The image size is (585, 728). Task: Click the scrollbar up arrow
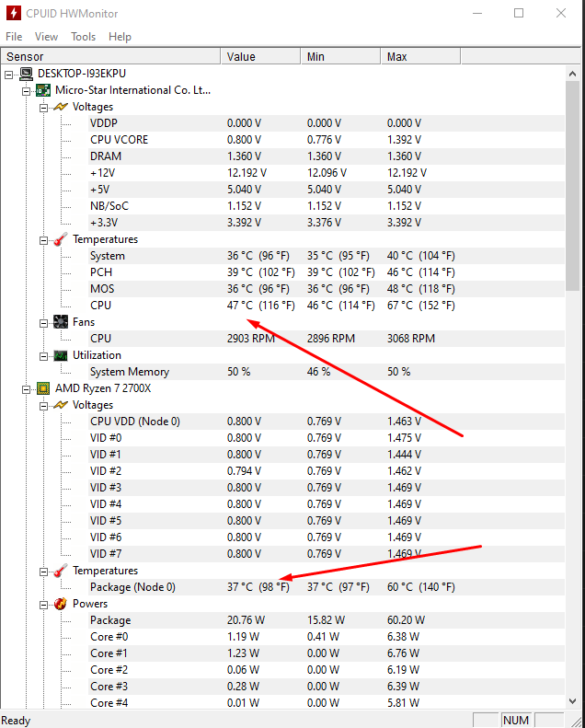(x=572, y=74)
